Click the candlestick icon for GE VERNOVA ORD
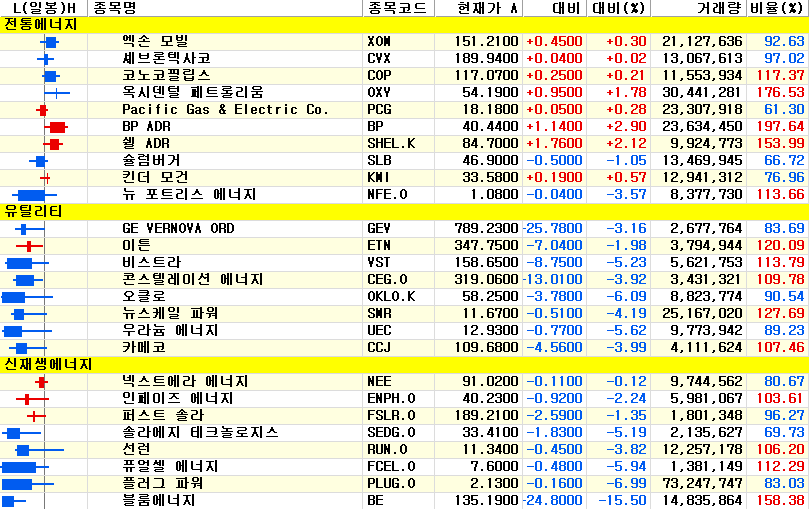This screenshot has height=509, width=809. [24, 229]
